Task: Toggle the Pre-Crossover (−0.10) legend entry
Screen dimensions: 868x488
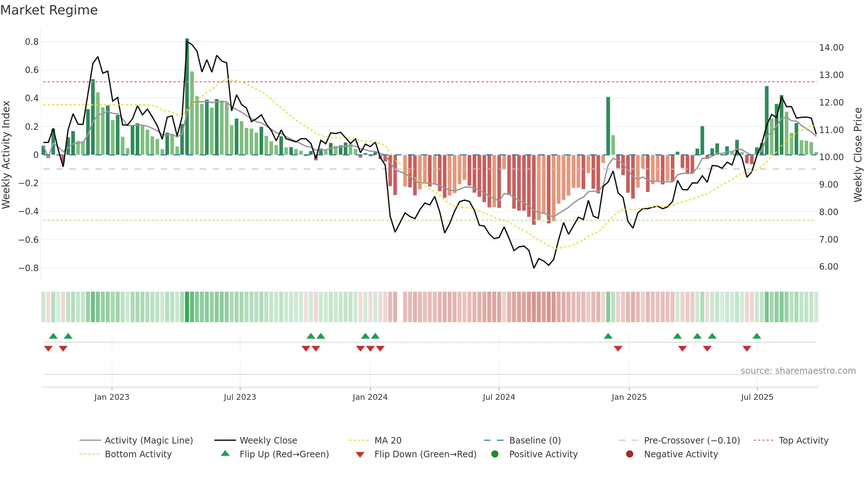Action: (x=679, y=440)
